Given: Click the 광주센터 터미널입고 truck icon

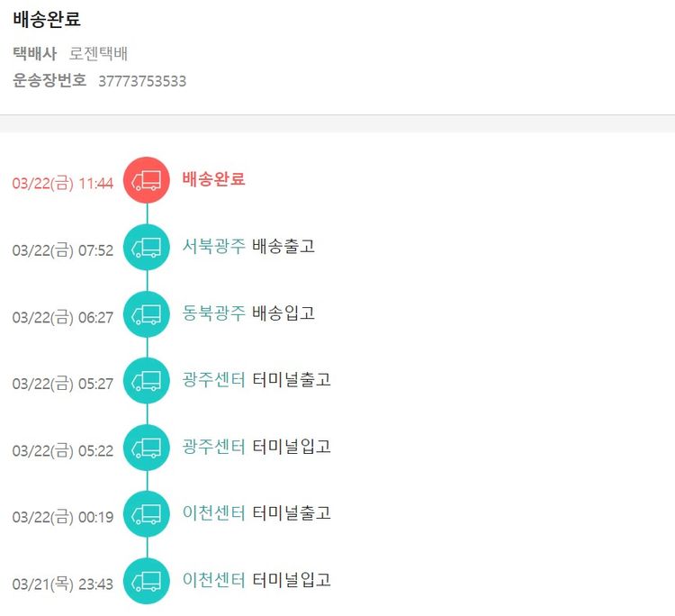Looking at the screenshot, I should tap(147, 447).
